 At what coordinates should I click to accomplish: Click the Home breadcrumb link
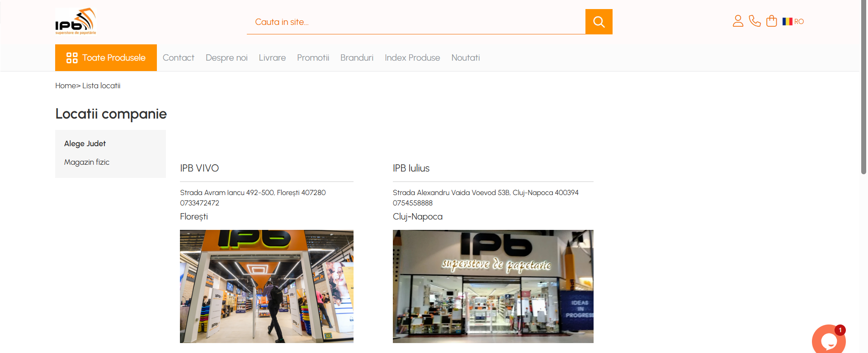click(x=66, y=86)
